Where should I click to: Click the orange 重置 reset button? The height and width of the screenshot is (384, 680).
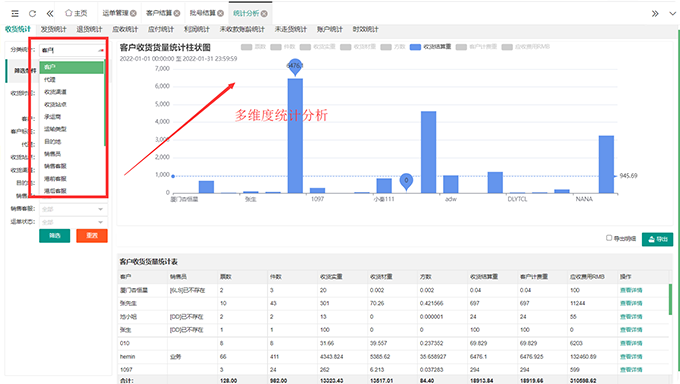pyautogui.click(x=92, y=236)
